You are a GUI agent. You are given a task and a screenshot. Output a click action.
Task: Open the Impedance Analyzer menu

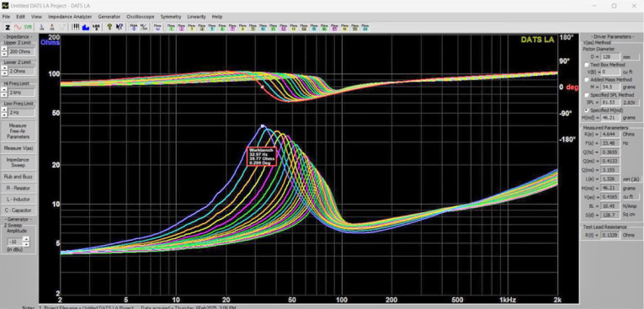coord(70,17)
